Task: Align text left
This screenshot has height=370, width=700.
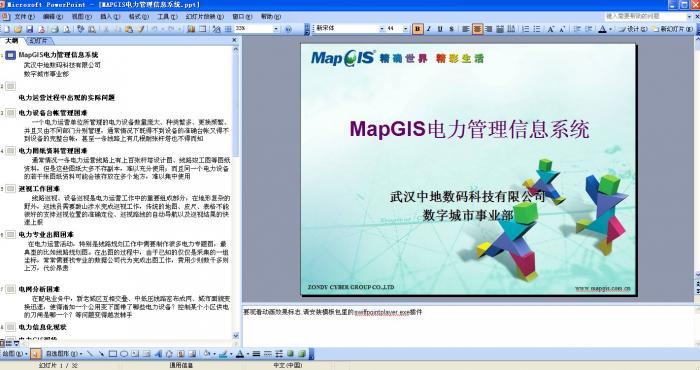Action: click(466, 29)
